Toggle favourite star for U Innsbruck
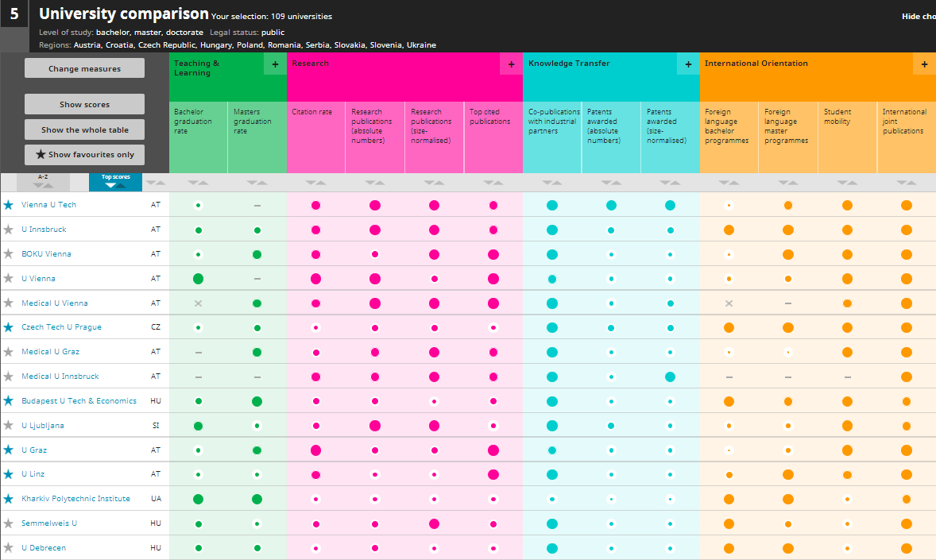The image size is (936, 560). pyautogui.click(x=9, y=230)
